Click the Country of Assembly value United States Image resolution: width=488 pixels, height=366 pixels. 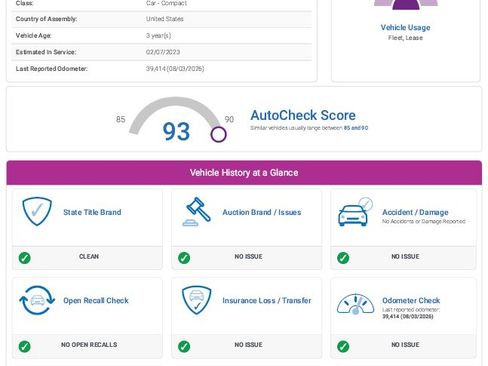tap(165, 19)
